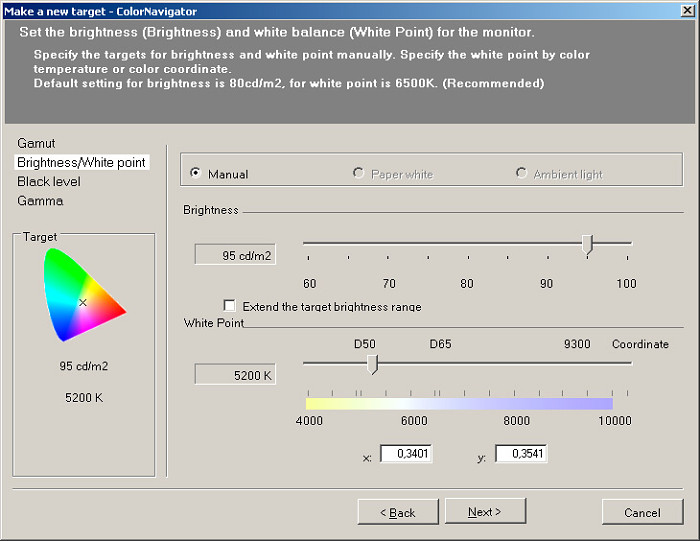Click the color temperature gradient bar
Screen dimensions: 700x541
pyautogui.click(x=459, y=403)
